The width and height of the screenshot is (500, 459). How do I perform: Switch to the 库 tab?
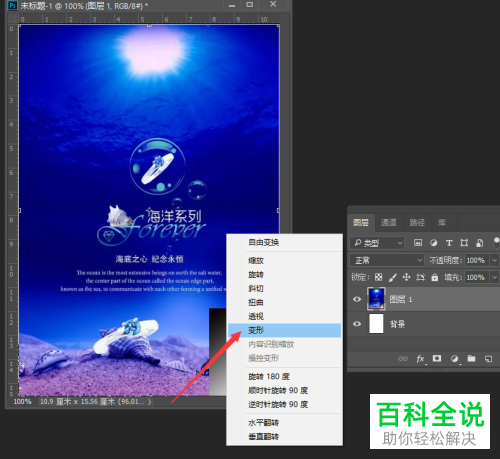click(x=442, y=222)
